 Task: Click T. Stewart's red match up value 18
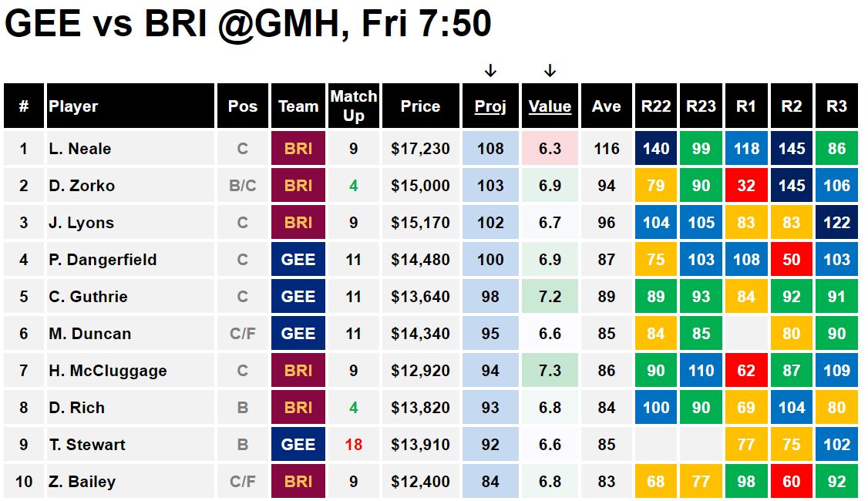pyautogui.click(x=354, y=445)
